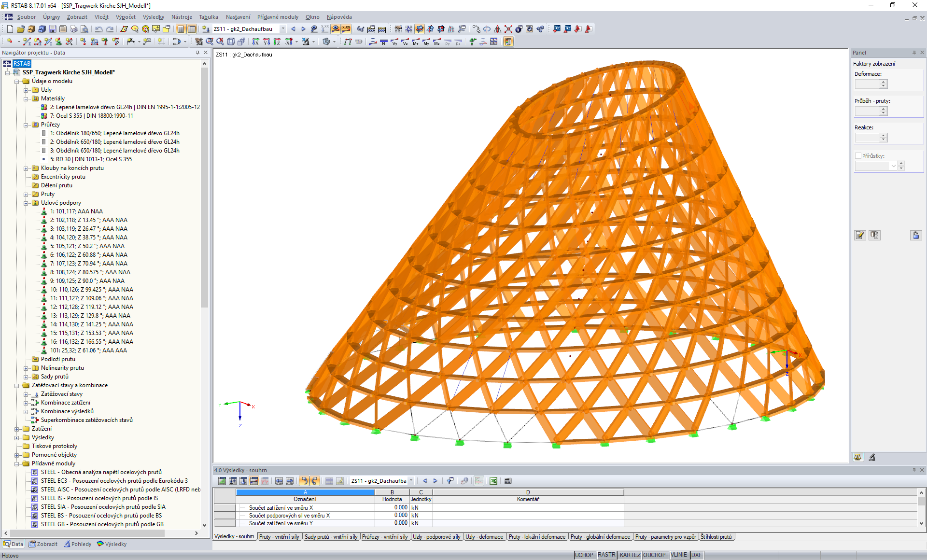This screenshot has width=927, height=560.
Task: Toggle the UCHOP snap status button
Action: [x=584, y=555]
